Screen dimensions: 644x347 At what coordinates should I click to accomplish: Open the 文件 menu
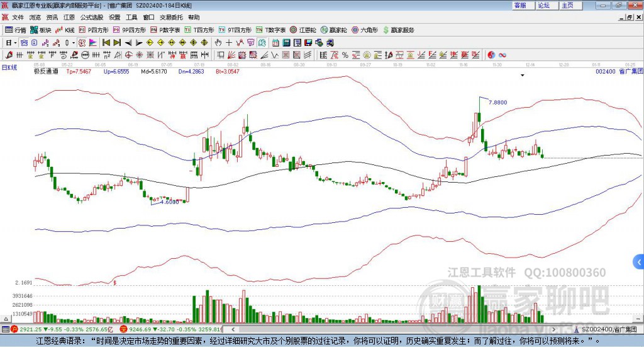pyautogui.click(x=18, y=17)
